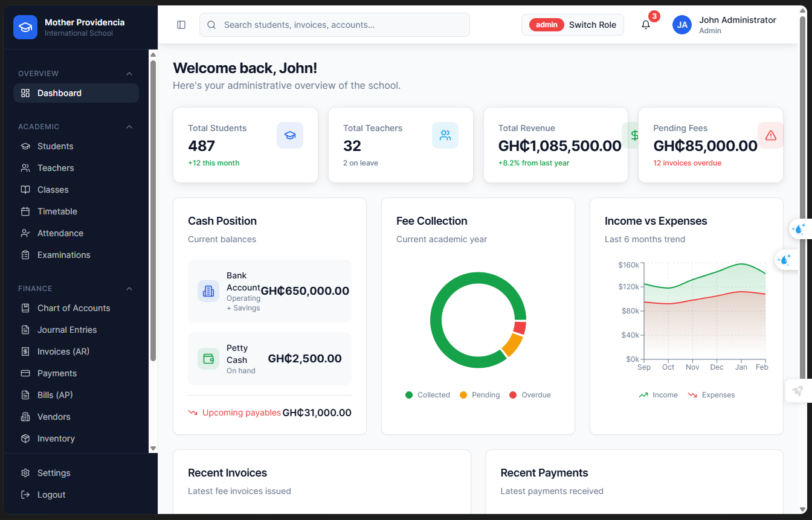Click the Bank Account building icon
812x520 pixels.
coord(208,291)
